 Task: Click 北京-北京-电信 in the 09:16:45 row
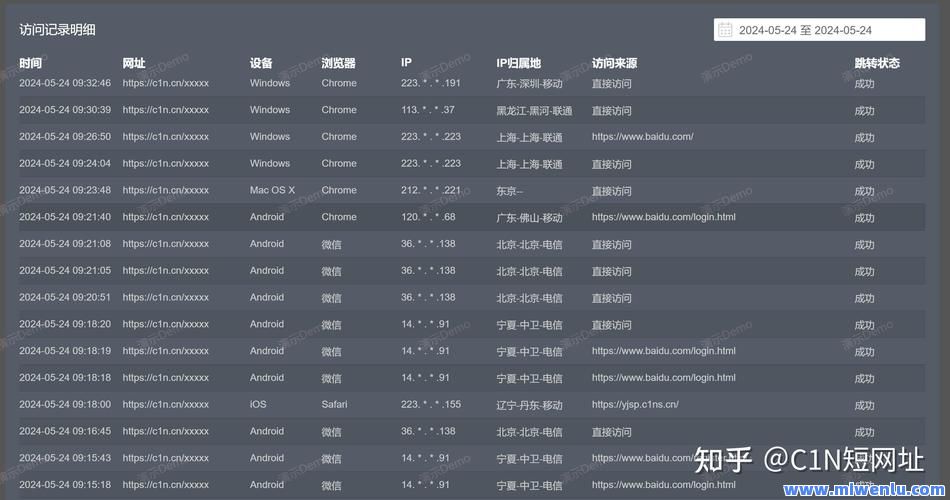coord(529,432)
